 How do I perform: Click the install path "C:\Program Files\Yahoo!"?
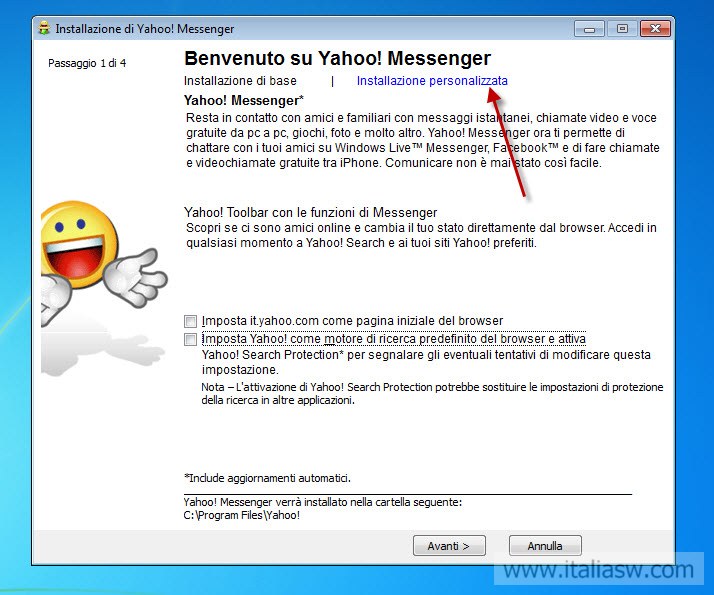[242, 515]
